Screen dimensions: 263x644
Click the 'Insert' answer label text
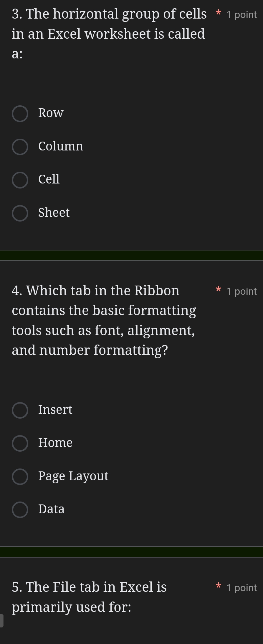point(55,410)
